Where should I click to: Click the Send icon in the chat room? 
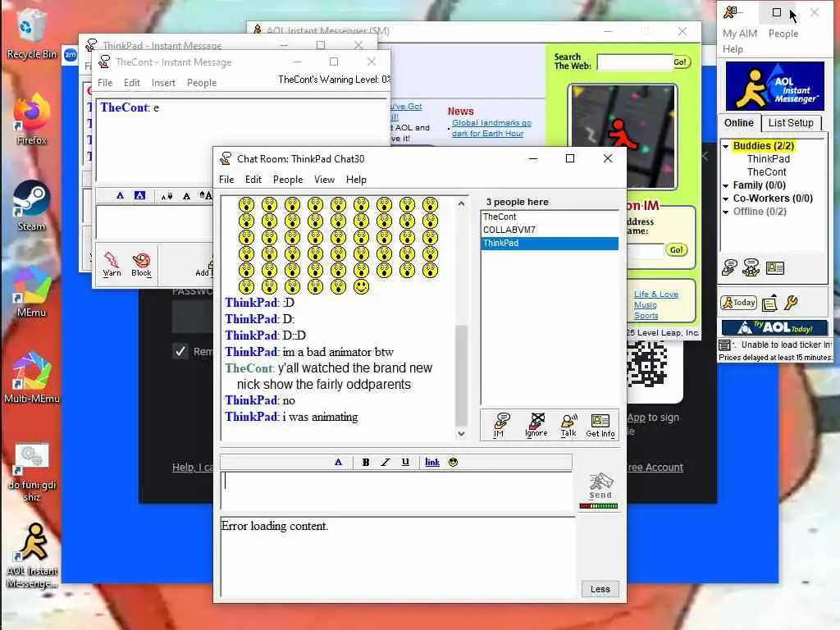600,486
